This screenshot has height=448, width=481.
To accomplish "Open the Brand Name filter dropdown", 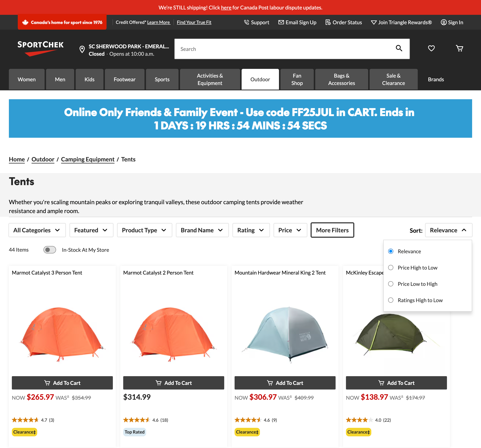I will pyautogui.click(x=202, y=230).
